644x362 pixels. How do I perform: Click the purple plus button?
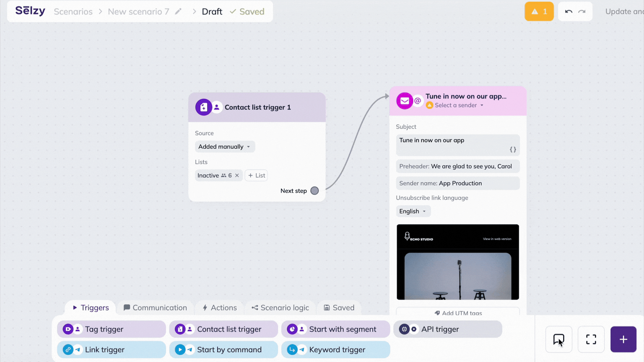click(x=623, y=339)
